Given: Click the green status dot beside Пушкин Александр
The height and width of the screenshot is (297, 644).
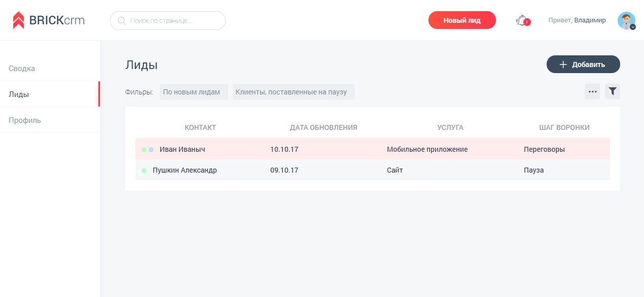Looking at the screenshot, I should point(144,171).
